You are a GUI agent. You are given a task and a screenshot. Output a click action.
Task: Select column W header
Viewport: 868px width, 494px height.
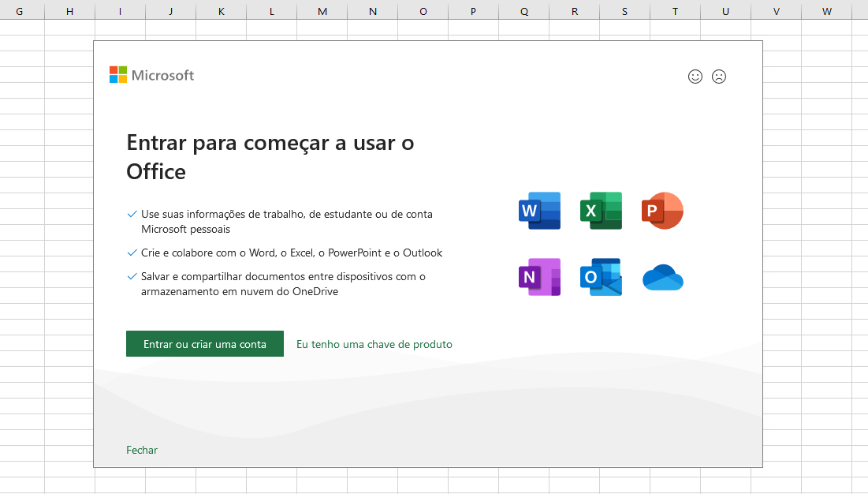826,11
